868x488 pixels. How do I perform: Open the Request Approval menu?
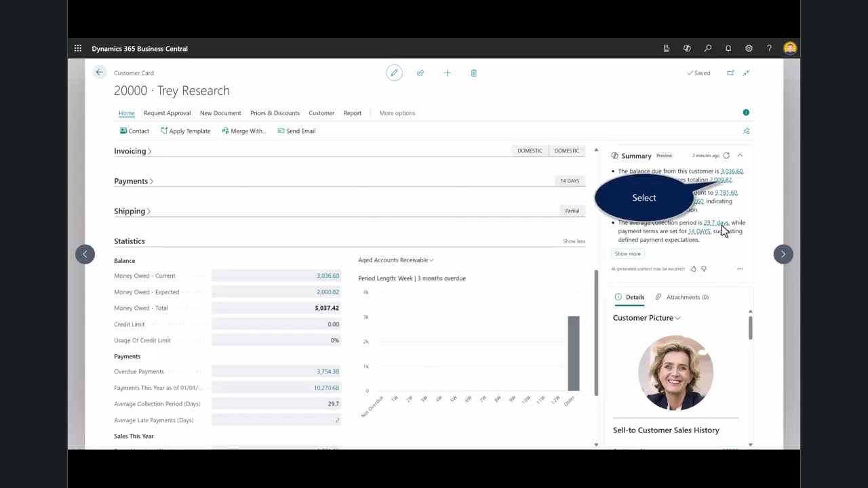click(167, 113)
